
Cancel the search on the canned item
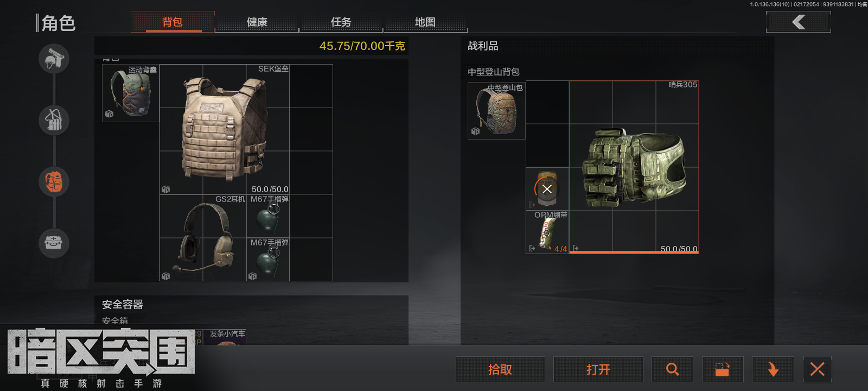(x=547, y=189)
